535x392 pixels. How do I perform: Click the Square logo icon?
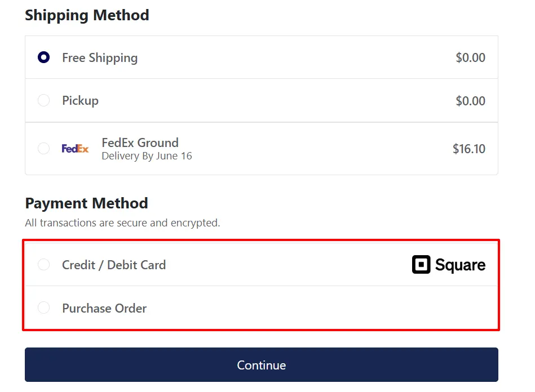(x=421, y=265)
